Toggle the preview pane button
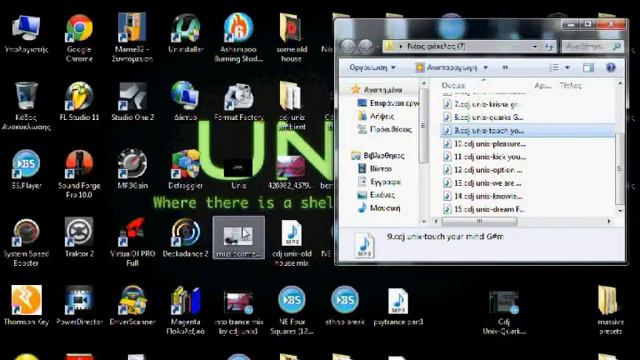Screen dimensions: 640x360 click(588, 68)
